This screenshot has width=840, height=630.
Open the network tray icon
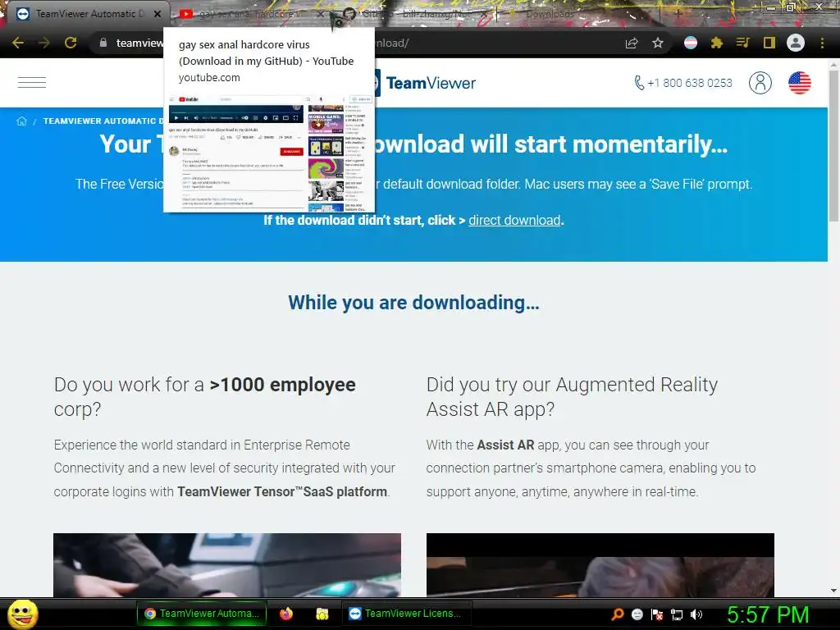click(x=677, y=614)
